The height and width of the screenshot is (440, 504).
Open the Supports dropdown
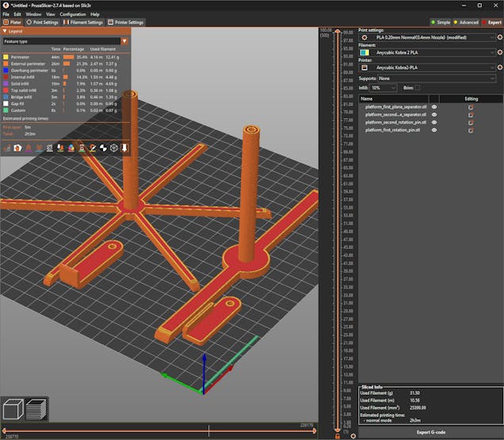(x=436, y=78)
